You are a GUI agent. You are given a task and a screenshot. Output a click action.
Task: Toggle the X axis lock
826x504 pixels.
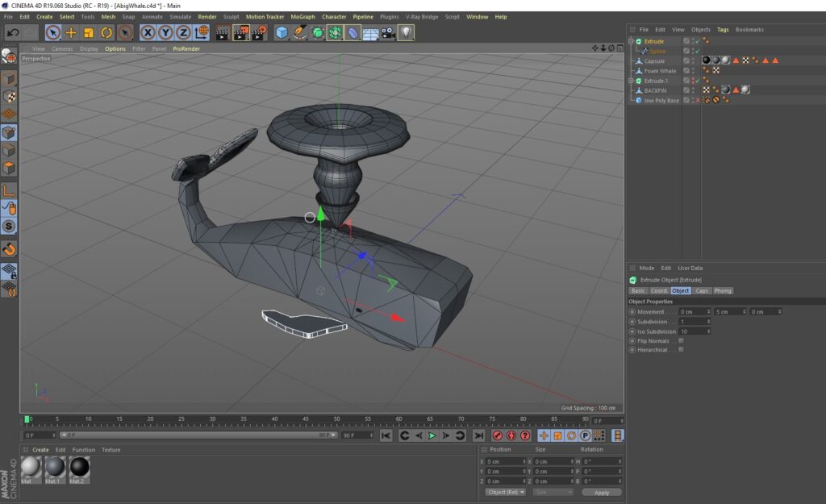(148, 32)
